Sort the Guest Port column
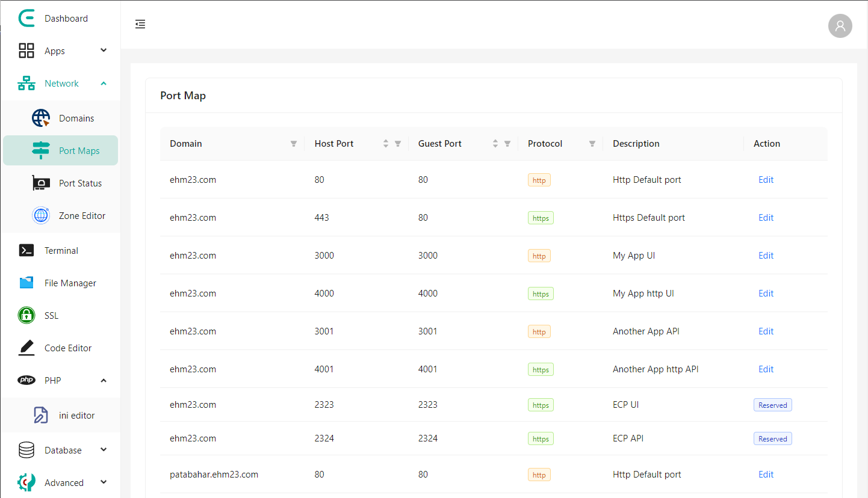 495,144
